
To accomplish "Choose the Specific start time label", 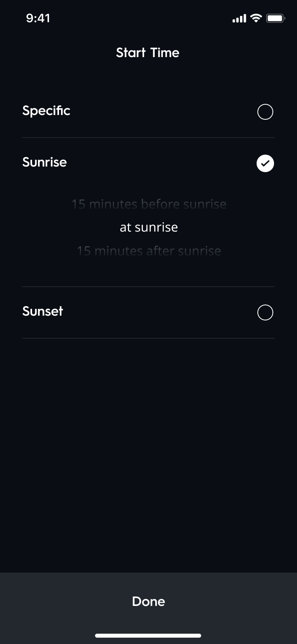I will click(x=46, y=111).
